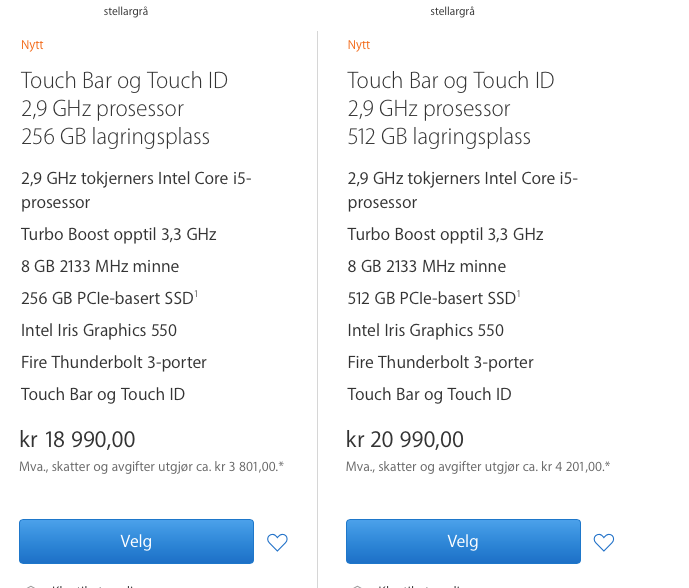Image resolution: width=689 pixels, height=588 pixels.
Task: Click 8 GB 2133 MHz minne in right column
Action: (x=427, y=266)
